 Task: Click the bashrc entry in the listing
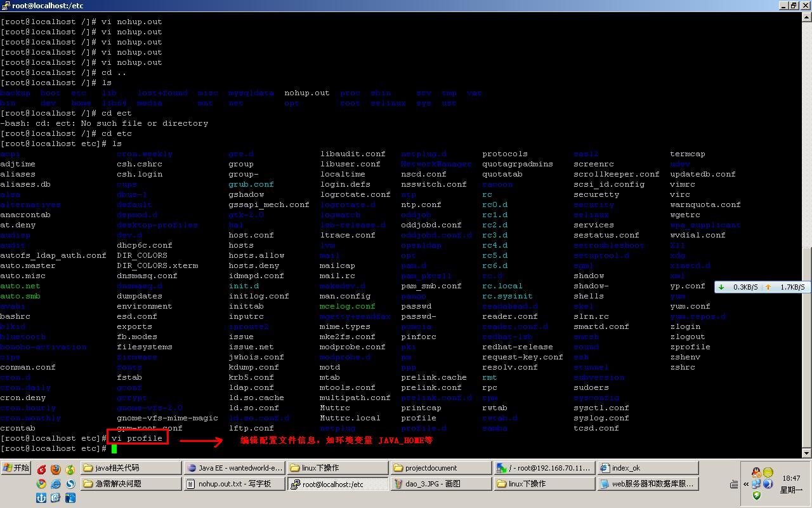[15, 316]
